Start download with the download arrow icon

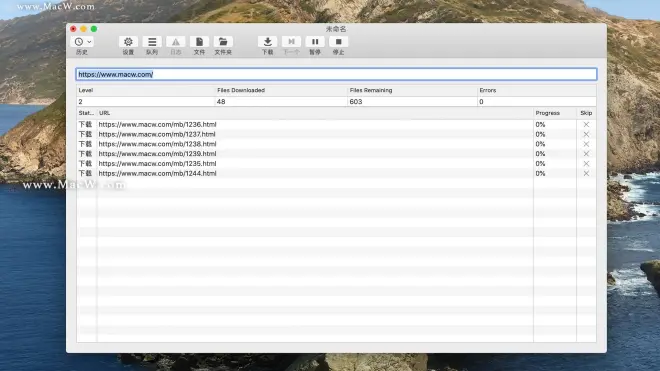tap(267, 42)
